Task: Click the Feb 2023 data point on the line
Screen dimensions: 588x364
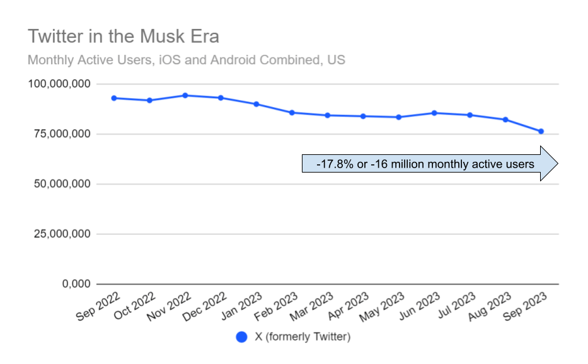Action: [x=292, y=113]
